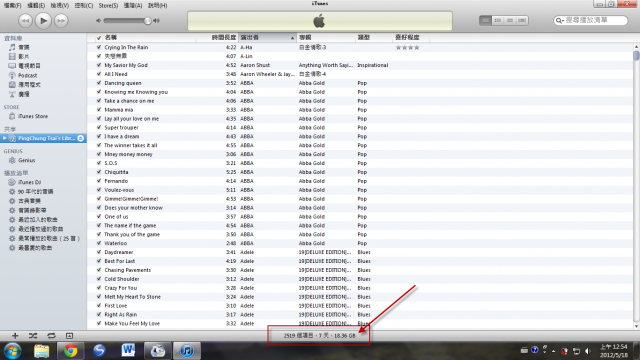Show or hide artwork viewer

(69, 336)
